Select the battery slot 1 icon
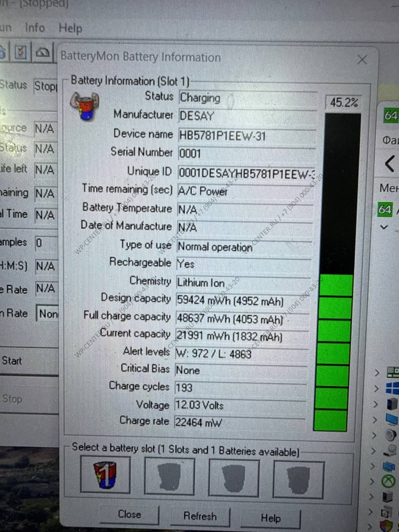The width and height of the screenshot is (399, 532). pyautogui.click(x=105, y=475)
